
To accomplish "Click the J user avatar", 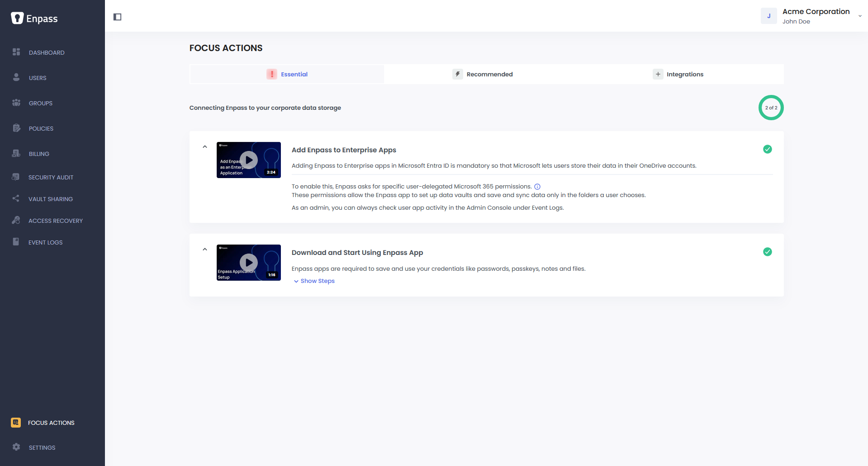I will pos(768,16).
